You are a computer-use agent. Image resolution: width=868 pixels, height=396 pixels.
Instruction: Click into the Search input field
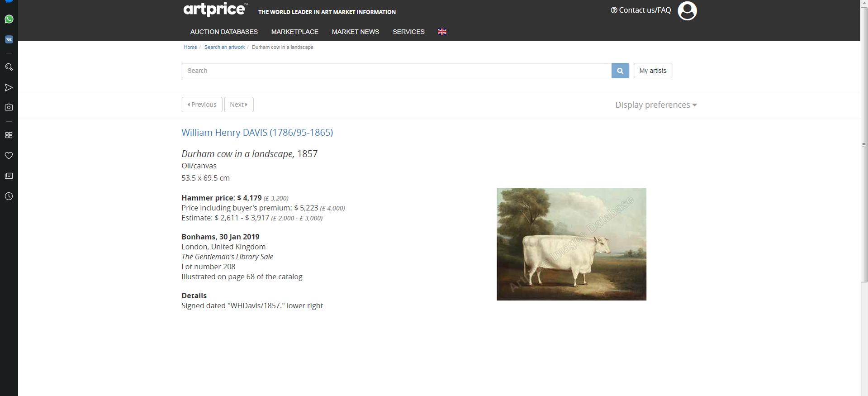397,71
